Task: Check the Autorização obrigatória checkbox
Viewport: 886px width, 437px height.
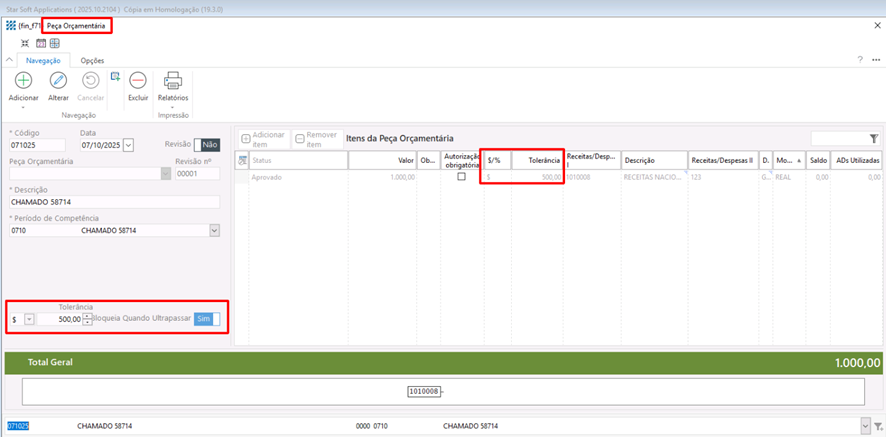Action: [461, 177]
